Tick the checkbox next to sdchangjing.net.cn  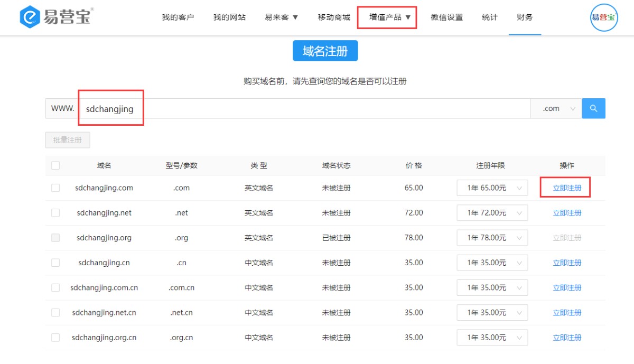[x=55, y=313]
